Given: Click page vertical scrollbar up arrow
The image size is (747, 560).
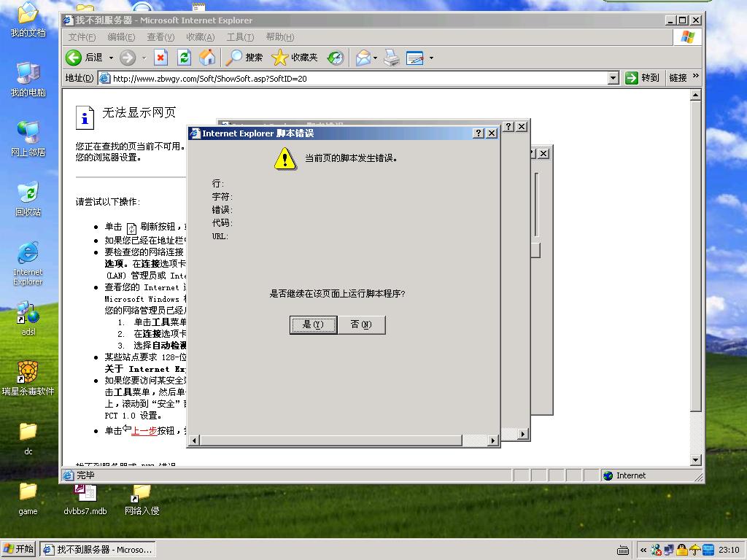Looking at the screenshot, I should pos(695,96).
